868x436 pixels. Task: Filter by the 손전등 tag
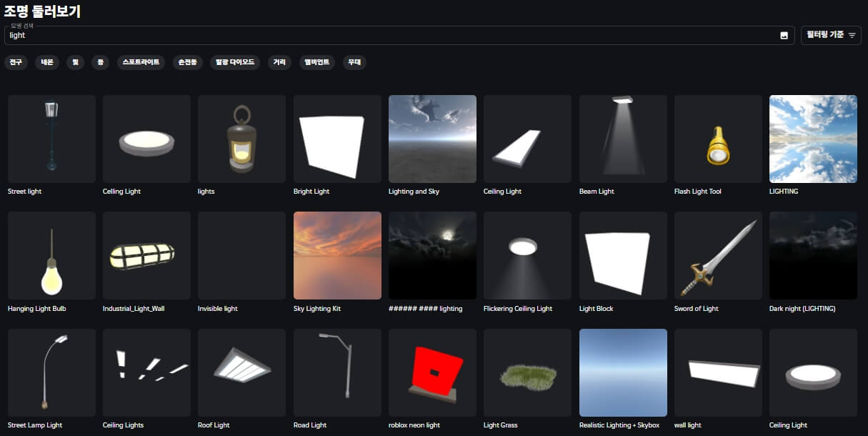click(x=188, y=62)
